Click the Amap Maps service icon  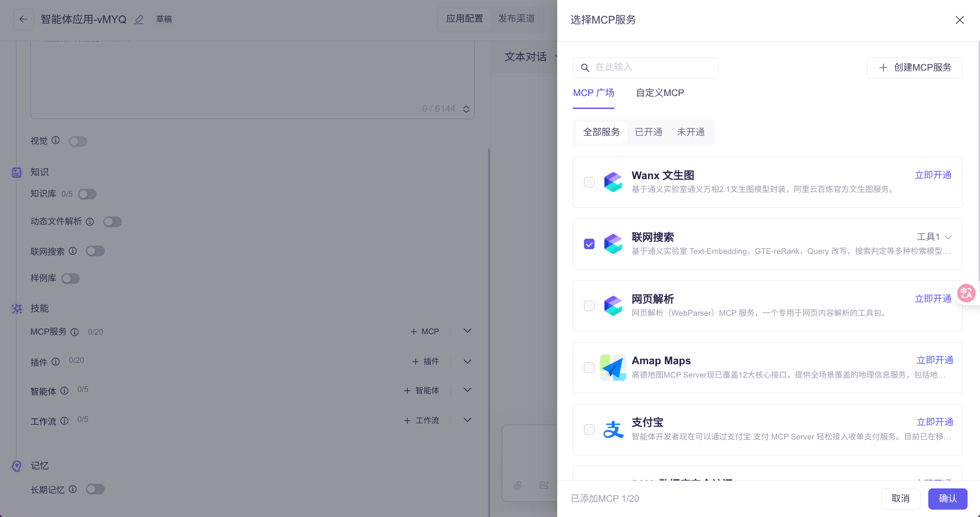pyautogui.click(x=613, y=367)
